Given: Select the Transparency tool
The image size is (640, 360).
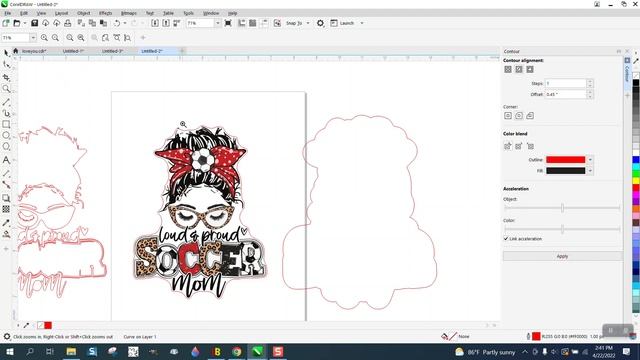Looking at the screenshot, I should click(6, 209).
